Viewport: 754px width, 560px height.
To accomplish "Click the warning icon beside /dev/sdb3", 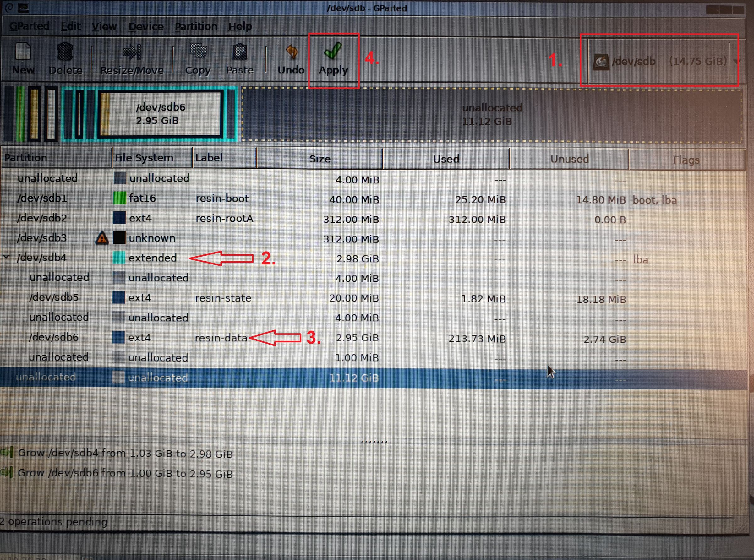I will [102, 238].
